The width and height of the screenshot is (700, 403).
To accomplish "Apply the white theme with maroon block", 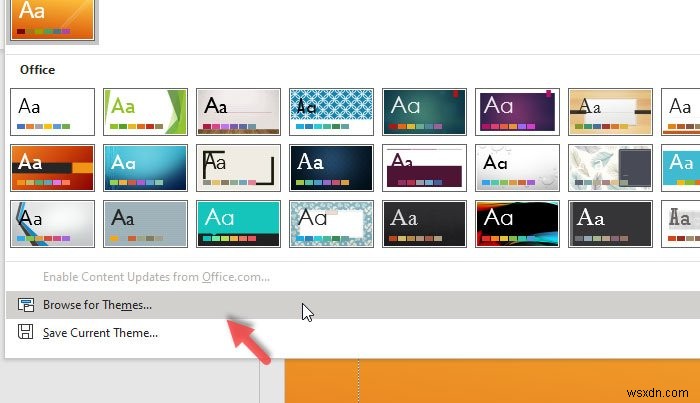I will tap(424, 168).
